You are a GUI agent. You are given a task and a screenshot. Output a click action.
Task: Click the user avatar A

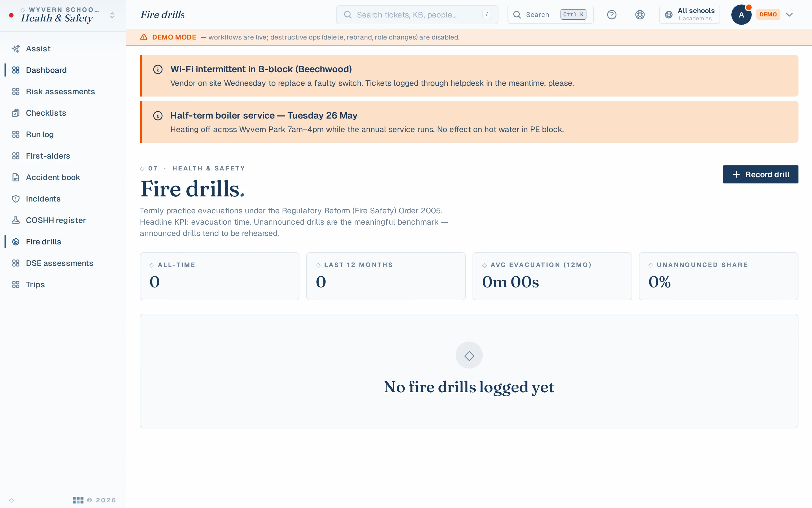pyautogui.click(x=741, y=15)
